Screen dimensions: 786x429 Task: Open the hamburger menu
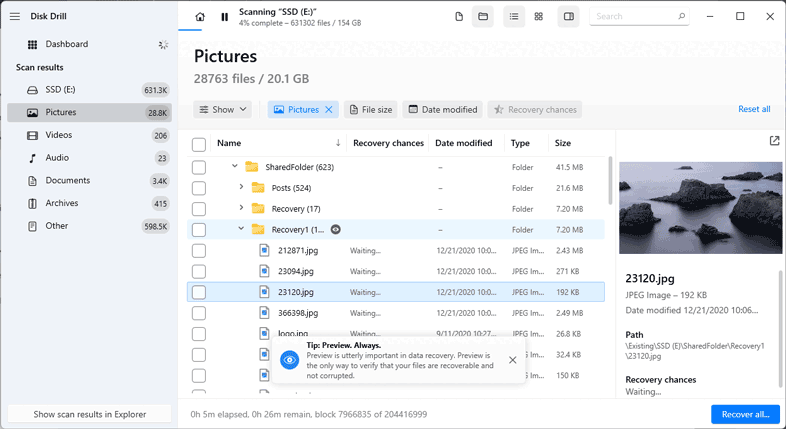[x=15, y=16]
